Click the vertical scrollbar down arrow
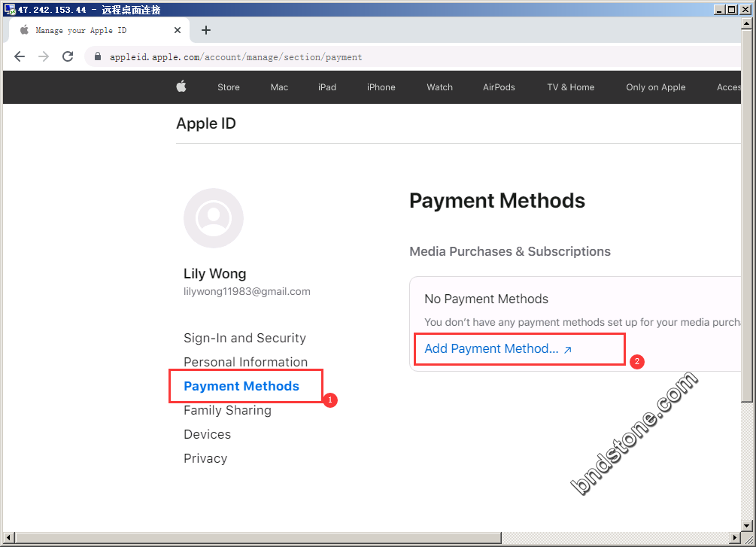This screenshot has height=547, width=756. [747, 526]
